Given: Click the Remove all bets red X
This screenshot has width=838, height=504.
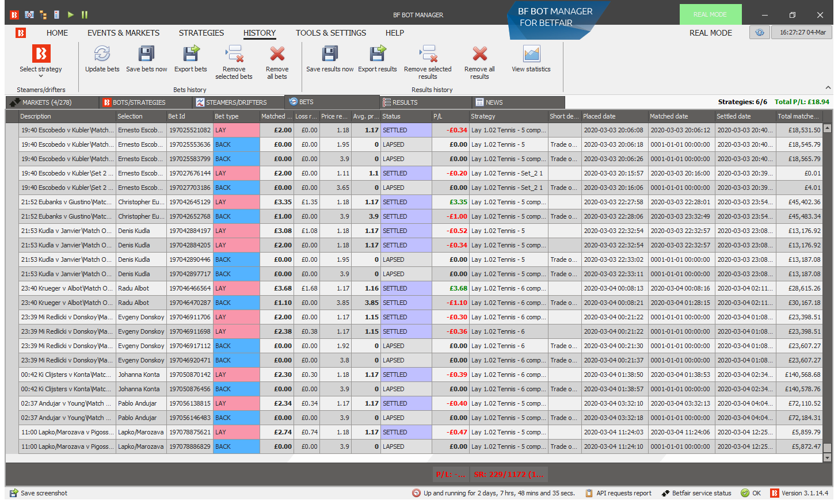Looking at the screenshot, I should 277,54.
